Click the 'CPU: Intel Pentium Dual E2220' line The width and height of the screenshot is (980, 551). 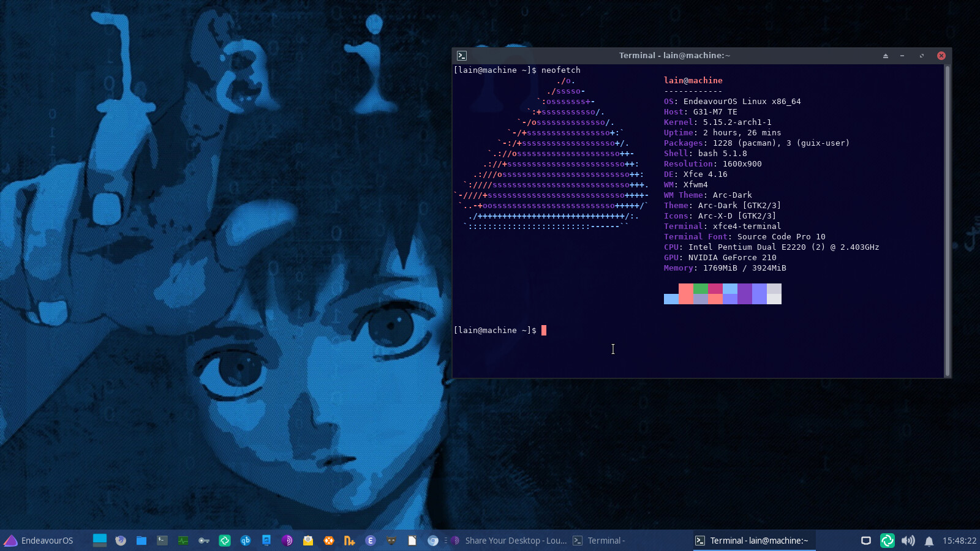(772, 247)
